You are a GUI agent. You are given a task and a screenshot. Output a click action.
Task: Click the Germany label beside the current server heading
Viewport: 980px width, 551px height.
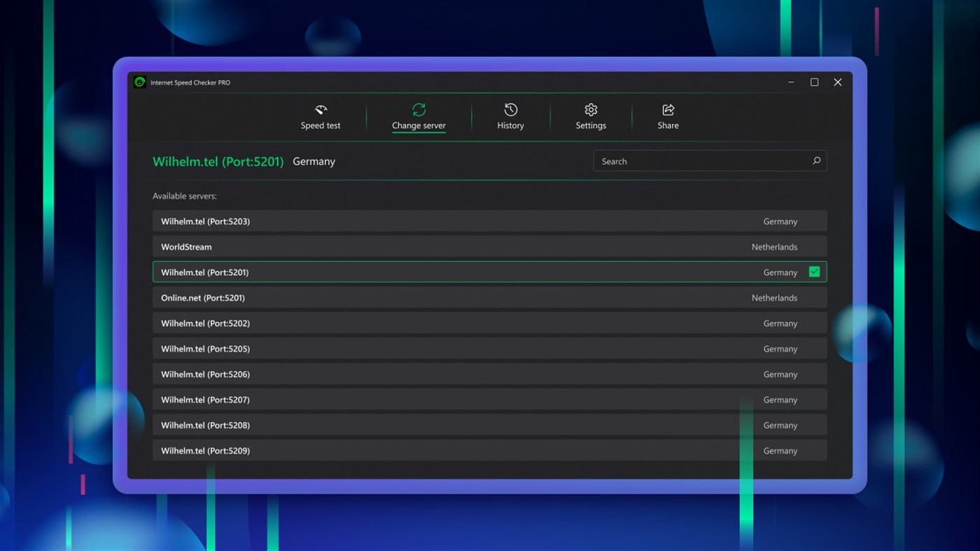pos(314,162)
